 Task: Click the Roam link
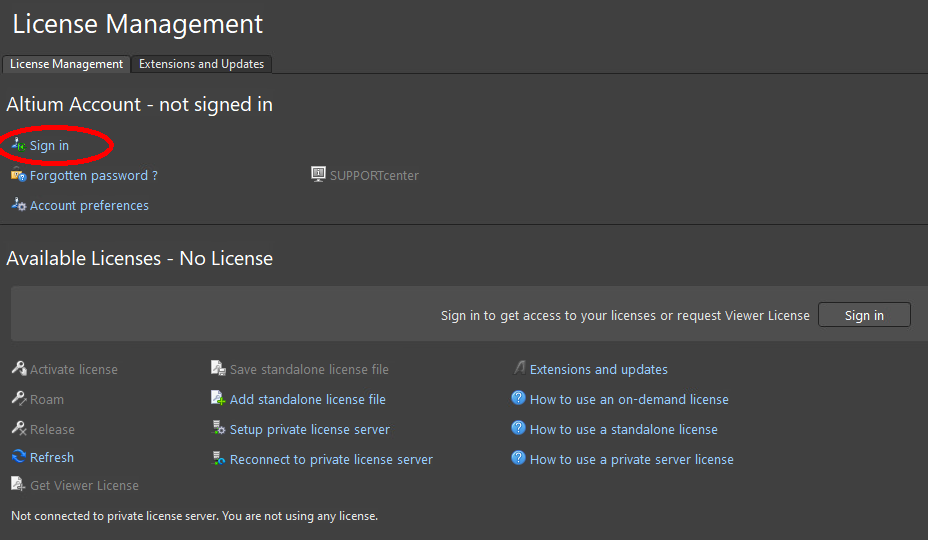tap(47, 400)
